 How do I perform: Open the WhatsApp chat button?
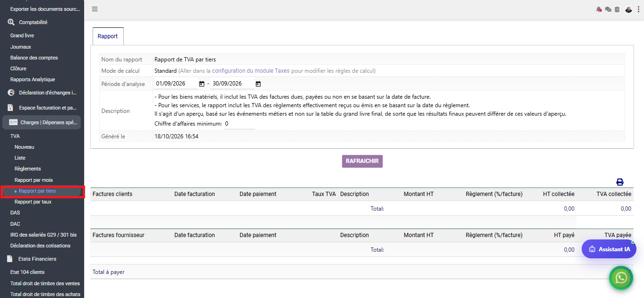pos(622,278)
